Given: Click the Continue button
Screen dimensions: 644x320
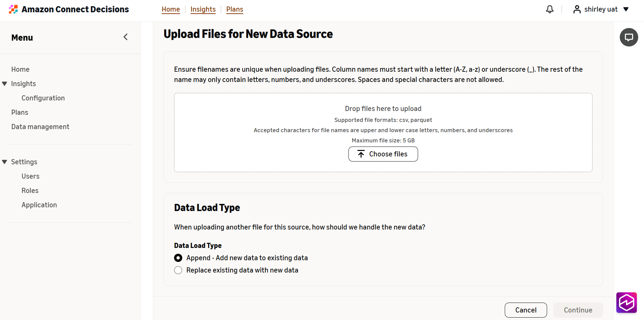Looking at the screenshot, I should (578, 310).
